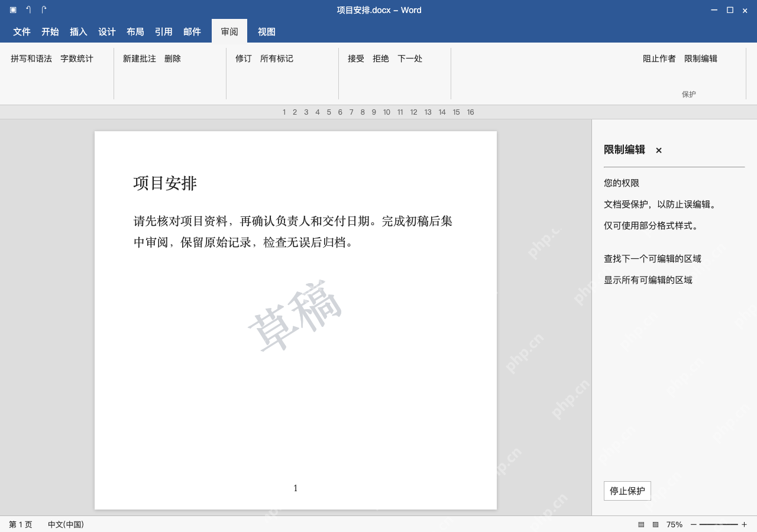Image resolution: width=757 pixels, height=532 pixels.
Task: Click the undo arrow icon
Action: pos(28,10)
